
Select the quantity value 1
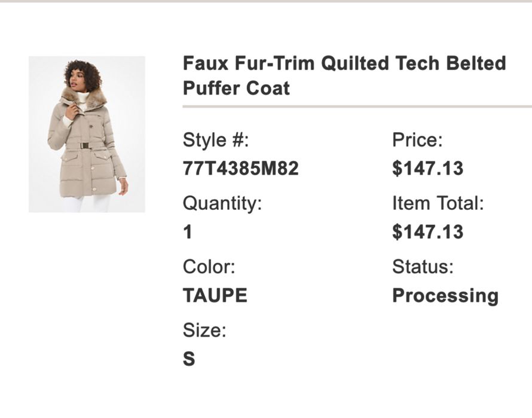pos(188,232)
